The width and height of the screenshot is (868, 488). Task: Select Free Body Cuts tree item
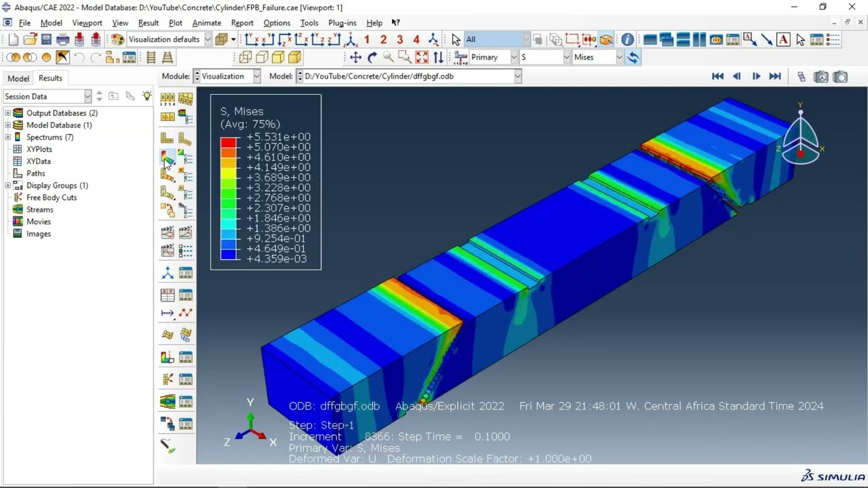52,198
